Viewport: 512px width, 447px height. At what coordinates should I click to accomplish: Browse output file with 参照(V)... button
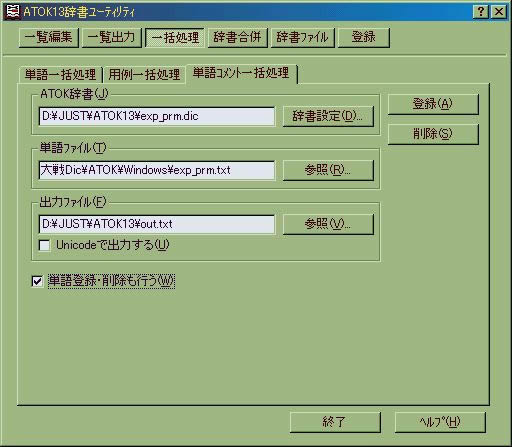[x=328, y=224]
